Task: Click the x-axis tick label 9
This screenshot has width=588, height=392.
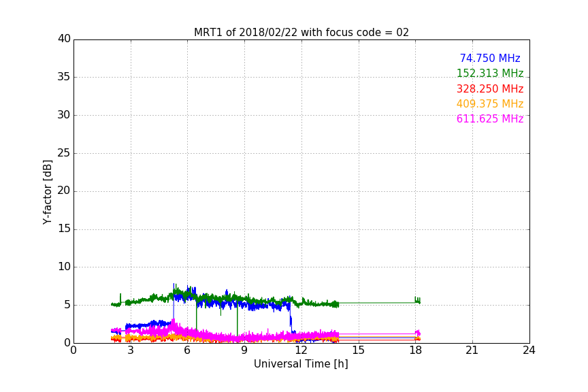Action: point(244,350)
